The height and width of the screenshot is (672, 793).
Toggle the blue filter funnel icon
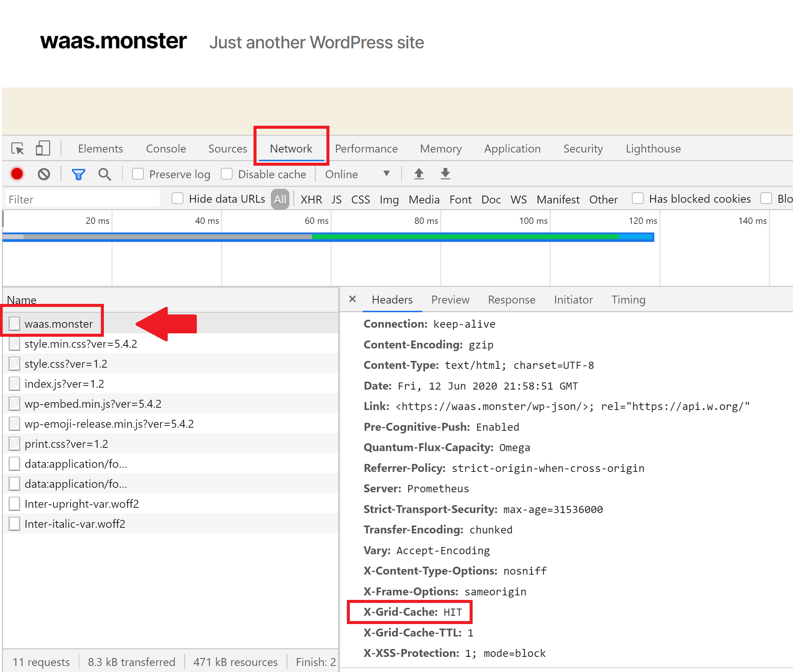point(79,174)
